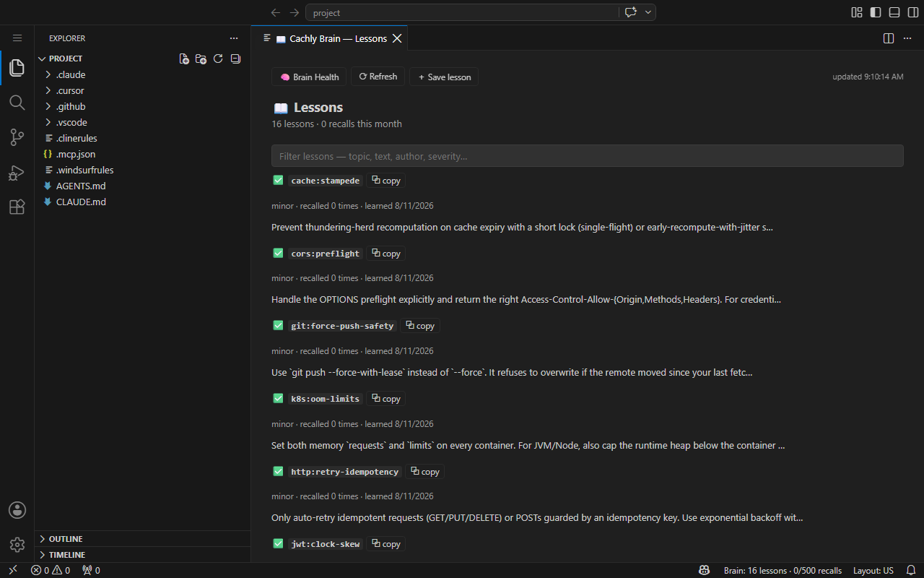
Task: Toggle the bottom panel
Action: tap(894, 12)
